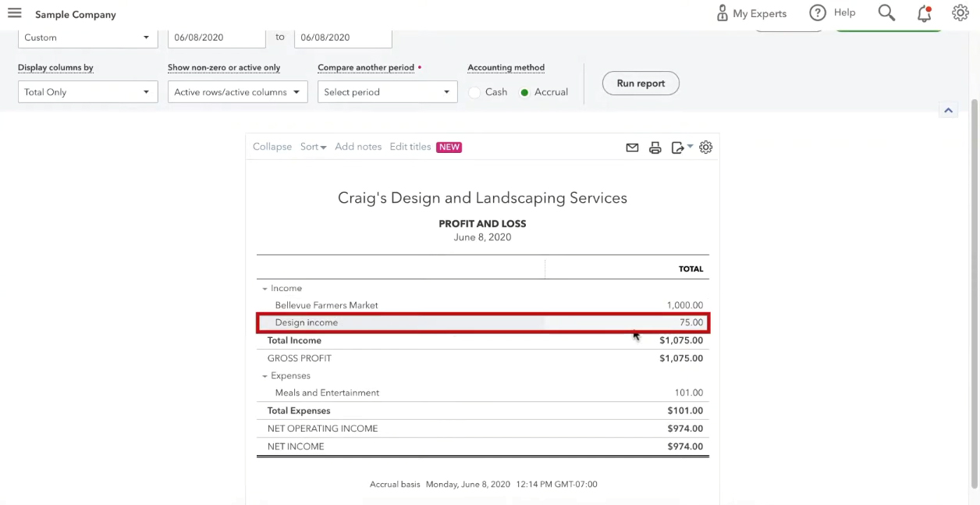Open the report settings gear icon
980x505 pixels.
[x=706, y=147]
